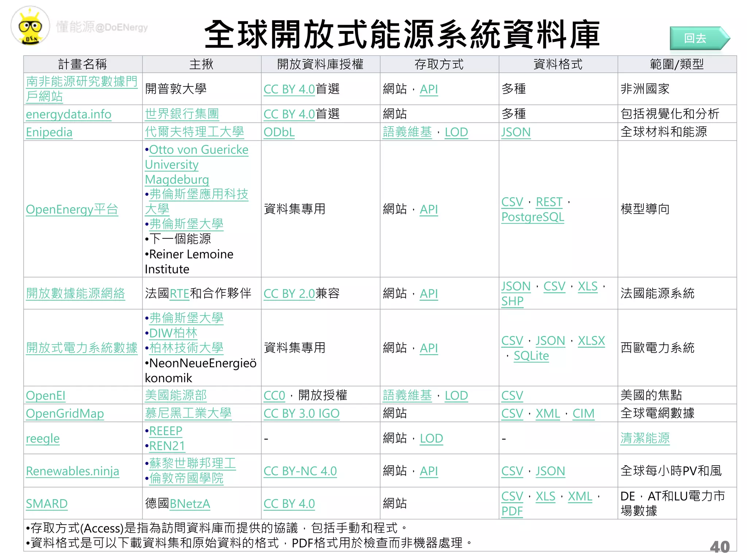Screen dimensions: 747x560
Task: Open the PDF format link
Action: [x=512, y=511]
